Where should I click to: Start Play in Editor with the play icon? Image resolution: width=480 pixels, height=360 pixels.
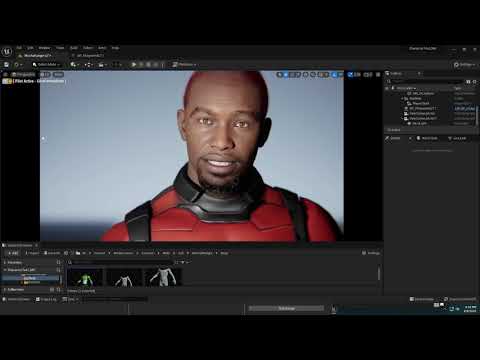[134, 65]
